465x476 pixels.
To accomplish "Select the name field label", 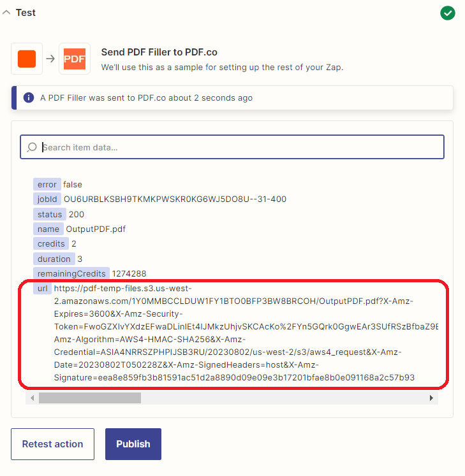I will 48,229.
